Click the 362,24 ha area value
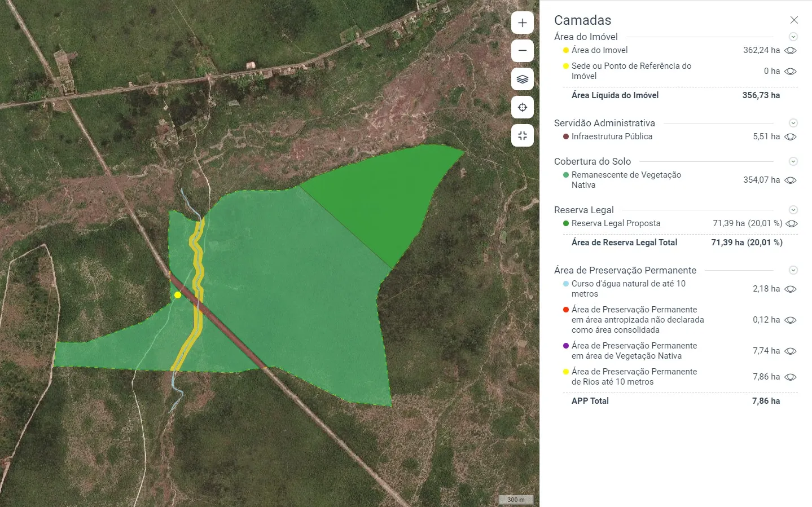Image resolution: width=812 pixels, height=507 pixels. coord(761,50)
